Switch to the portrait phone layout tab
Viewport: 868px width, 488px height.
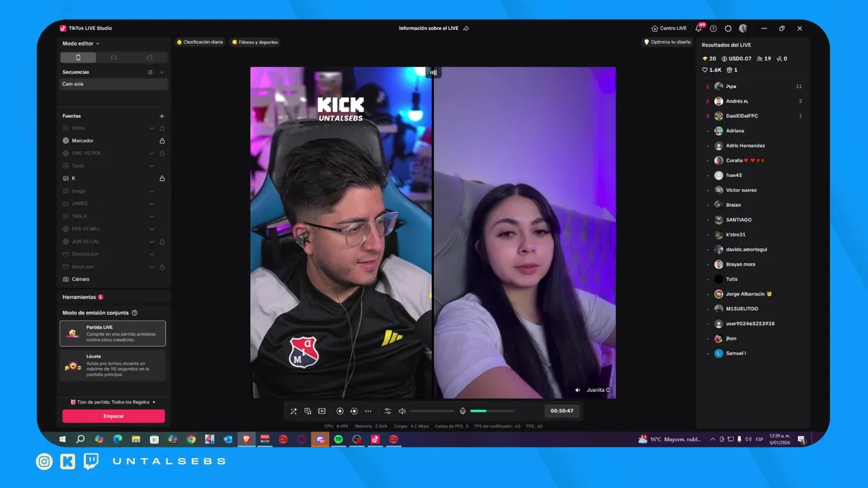pyautogui.click(x=78, y=58)
